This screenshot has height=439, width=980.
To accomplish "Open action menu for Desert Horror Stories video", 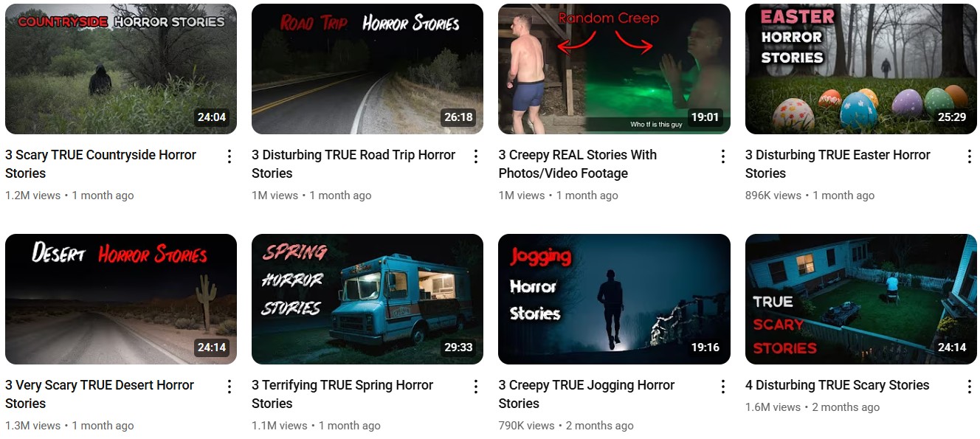I will click(x=230, y=387).
